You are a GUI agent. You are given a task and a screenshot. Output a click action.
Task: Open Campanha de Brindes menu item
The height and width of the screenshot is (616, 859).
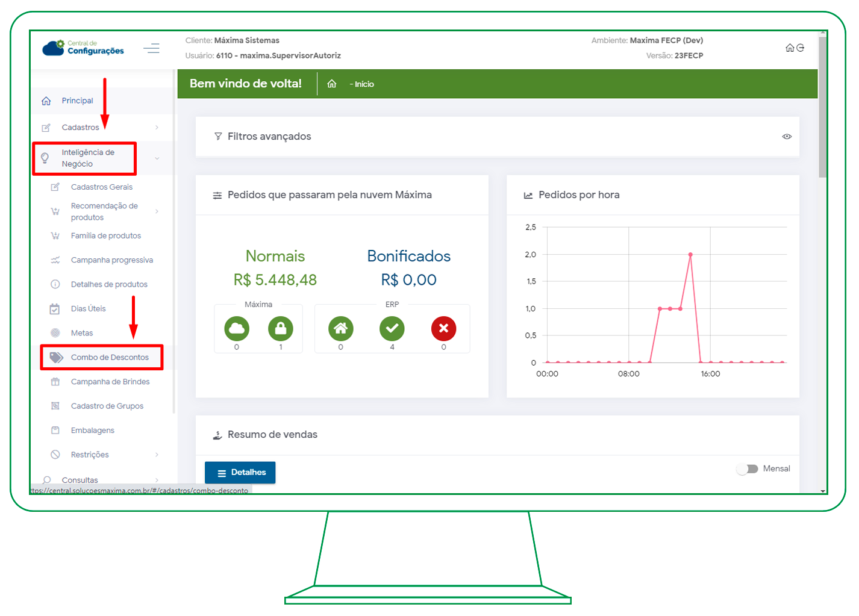(110, 382)
